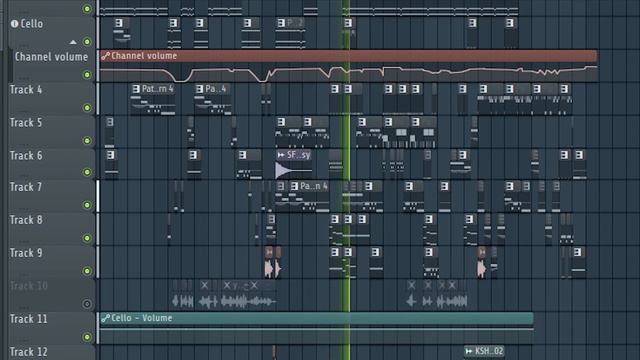Select the Track 11 label
The image size is (640, 360).
pos(28,319)
